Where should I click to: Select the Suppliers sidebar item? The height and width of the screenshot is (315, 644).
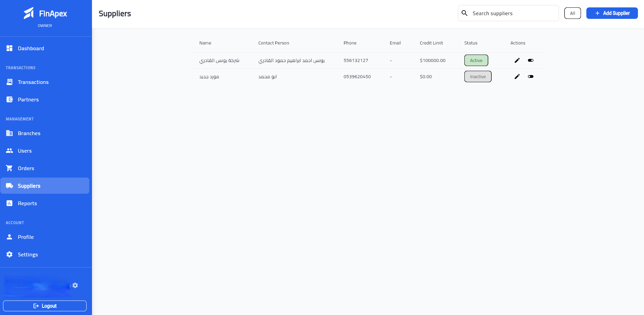click(45, 186)
